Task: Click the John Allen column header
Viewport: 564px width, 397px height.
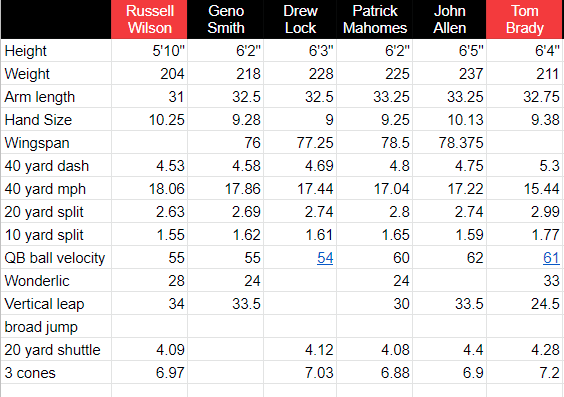Action: point(449,19)
